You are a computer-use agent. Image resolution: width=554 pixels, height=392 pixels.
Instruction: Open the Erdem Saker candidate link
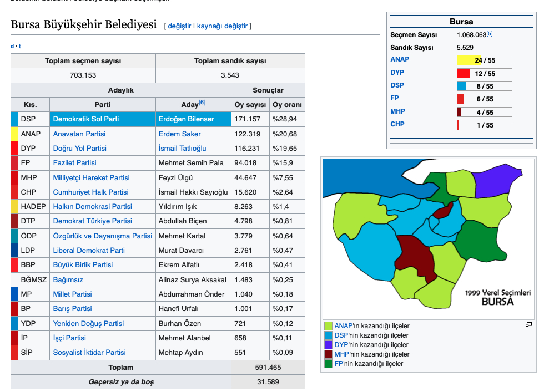point(179,134)
